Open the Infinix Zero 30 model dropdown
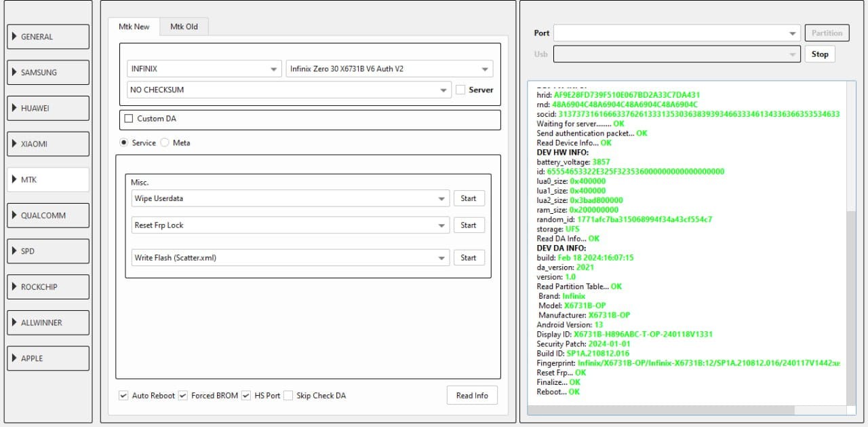Screen dimensions: 868x427 [390, 69]
